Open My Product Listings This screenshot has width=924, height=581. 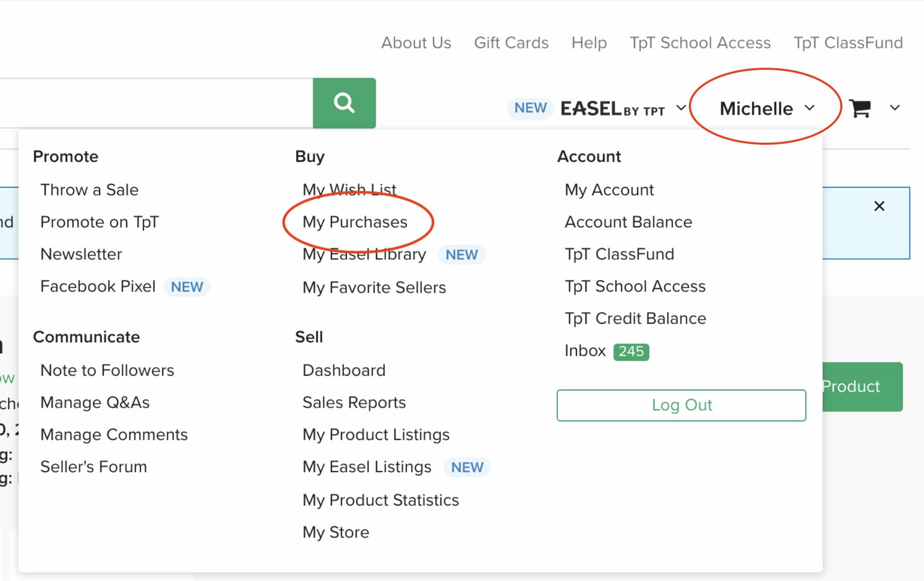tap(376, 435)
